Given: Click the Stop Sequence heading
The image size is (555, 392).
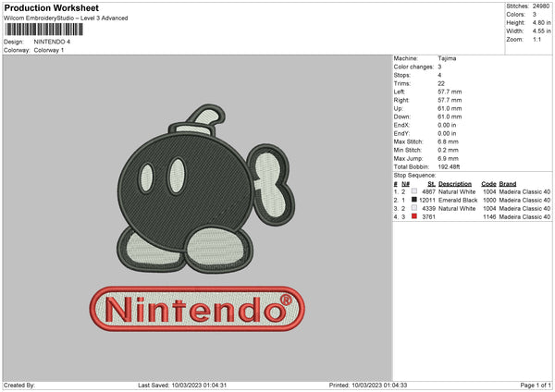Looking at the screenshot, I should tap(414, 176).
